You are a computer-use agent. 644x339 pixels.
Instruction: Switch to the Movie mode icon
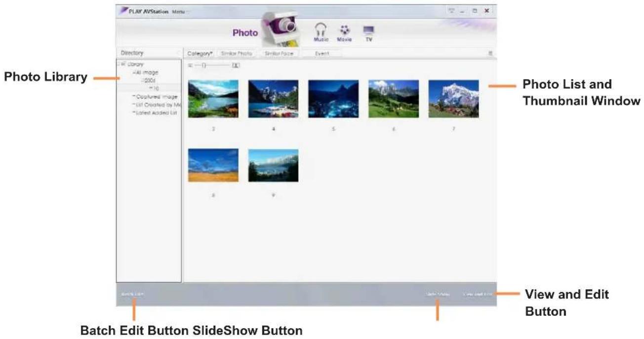tap(344, 32)
